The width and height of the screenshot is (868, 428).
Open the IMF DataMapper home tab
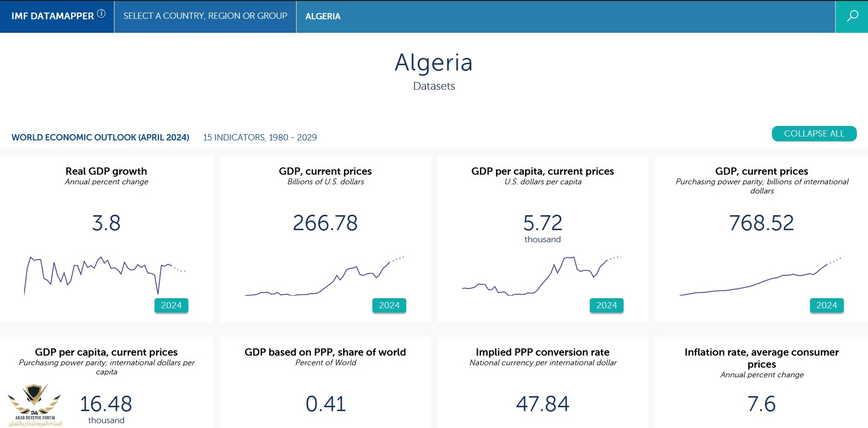(53, 16)
